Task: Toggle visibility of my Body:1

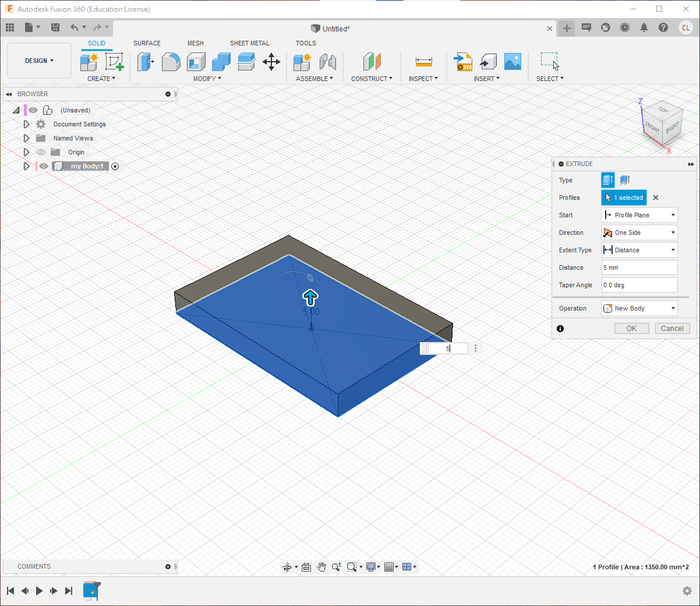Action: [44, 166]
